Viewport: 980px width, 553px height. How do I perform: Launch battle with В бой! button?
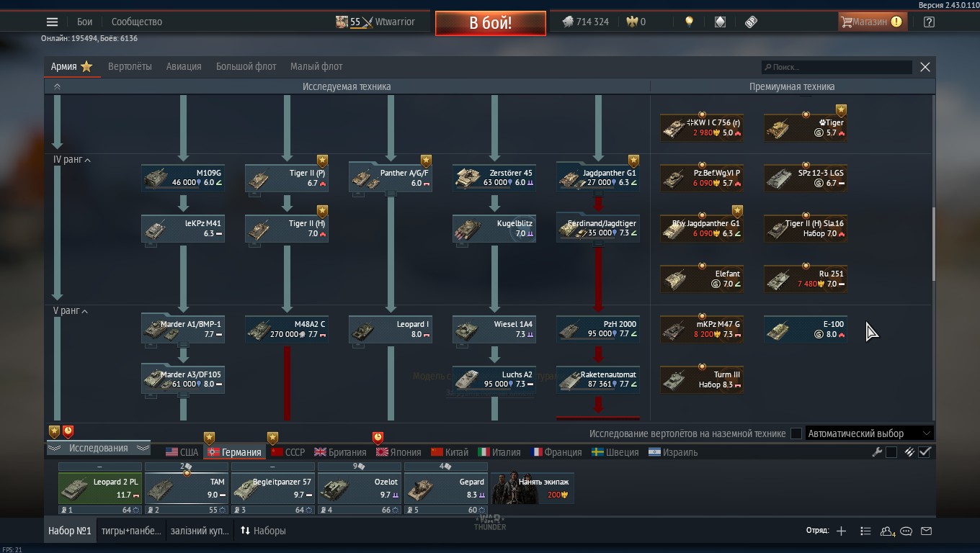[x=490, y=23]
